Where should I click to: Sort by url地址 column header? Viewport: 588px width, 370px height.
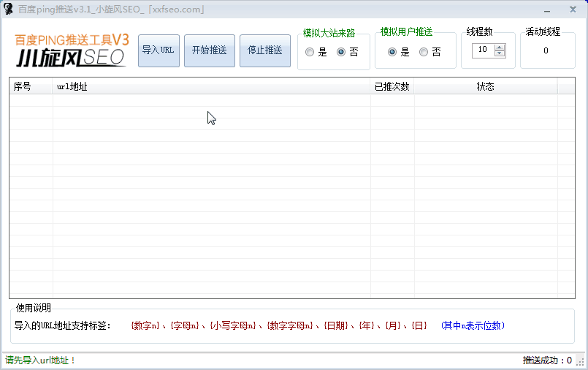tap(211, 86)
